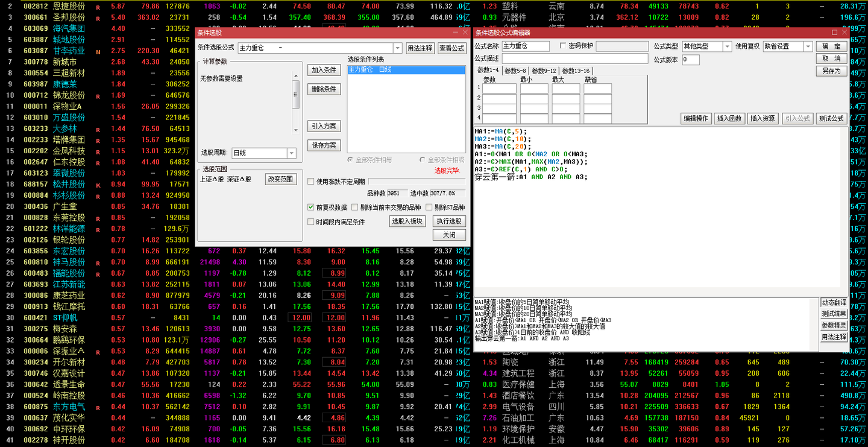Select 主力重仓 日线 in the condition list
This screenshot has height=447, width=868.
[x=406, y=70]
